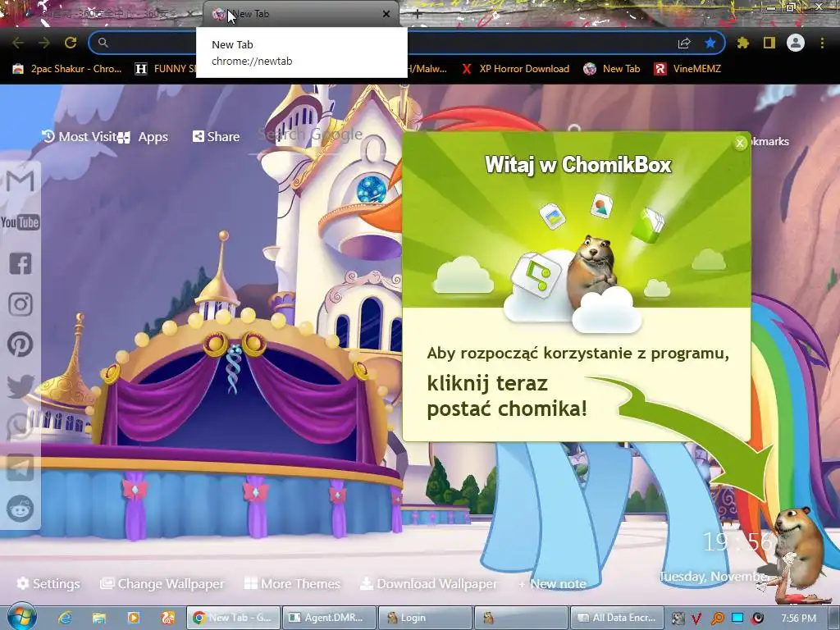This screenshot has height=630, width=840.
Task: Click the bookmark star in address bar
Action: pos(710,43)
